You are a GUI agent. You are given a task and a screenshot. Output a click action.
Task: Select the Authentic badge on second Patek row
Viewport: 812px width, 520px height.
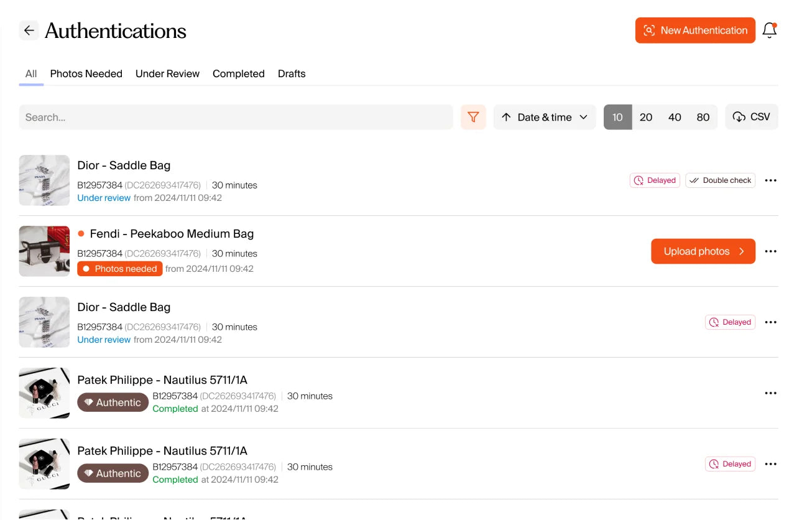pos(113,473)
